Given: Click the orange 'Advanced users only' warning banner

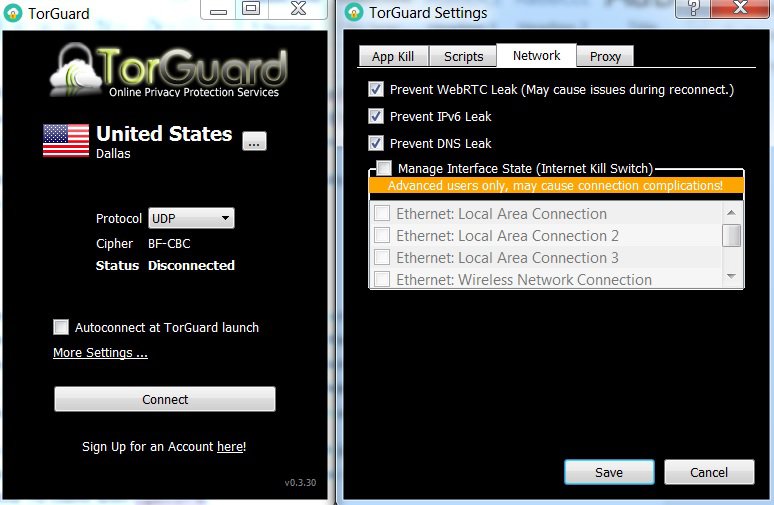Looking at the screenshot, I should 556,186.
